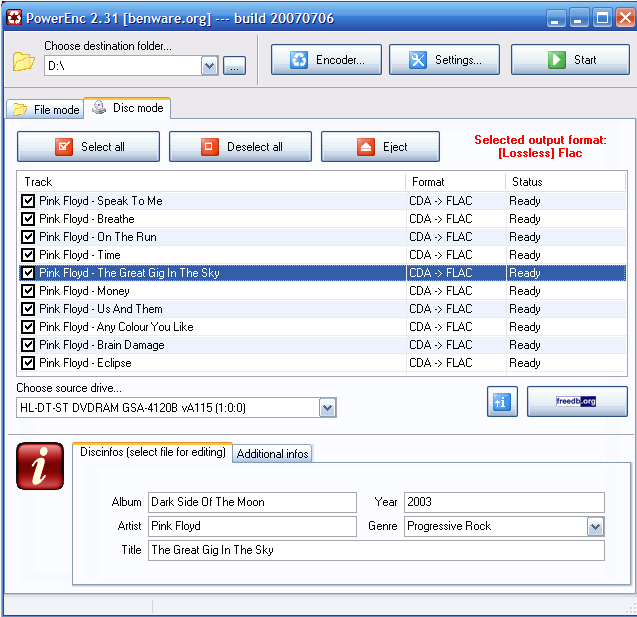Toggle the Time track checkbox
The height and width of the screenshot is (617, 637).
[28, 255]
